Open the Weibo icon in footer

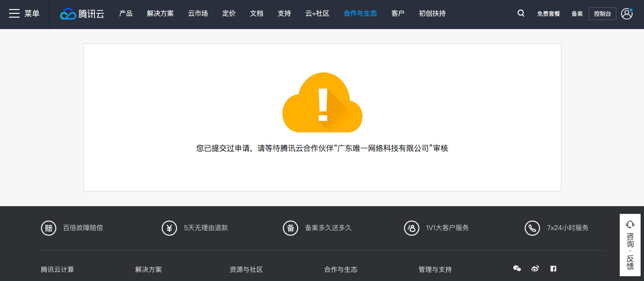pyautogui.click(x=535, y=269)
